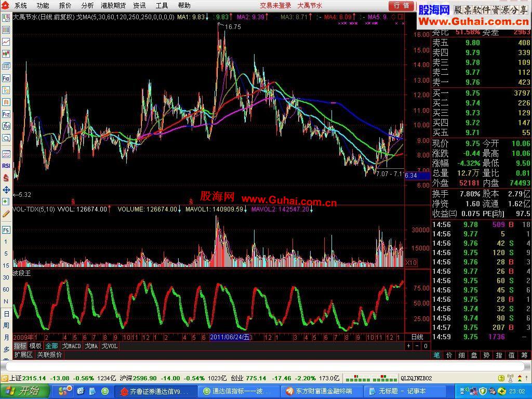Open the 报价 menu
This screenshot has height=399, width=532.
coord(65,5)
